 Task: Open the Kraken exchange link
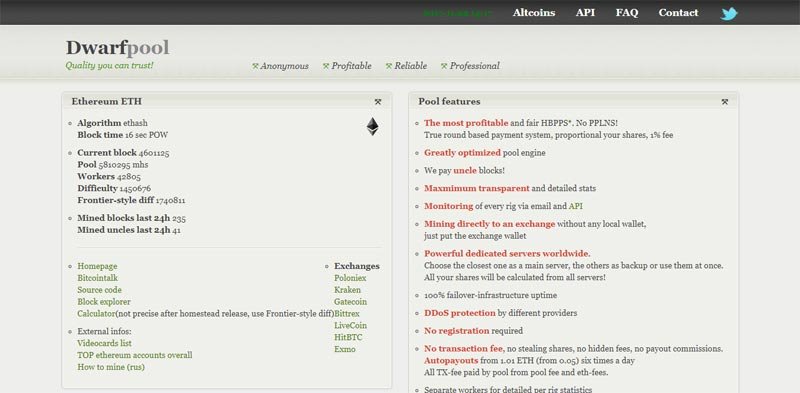[x=347, y=290]
